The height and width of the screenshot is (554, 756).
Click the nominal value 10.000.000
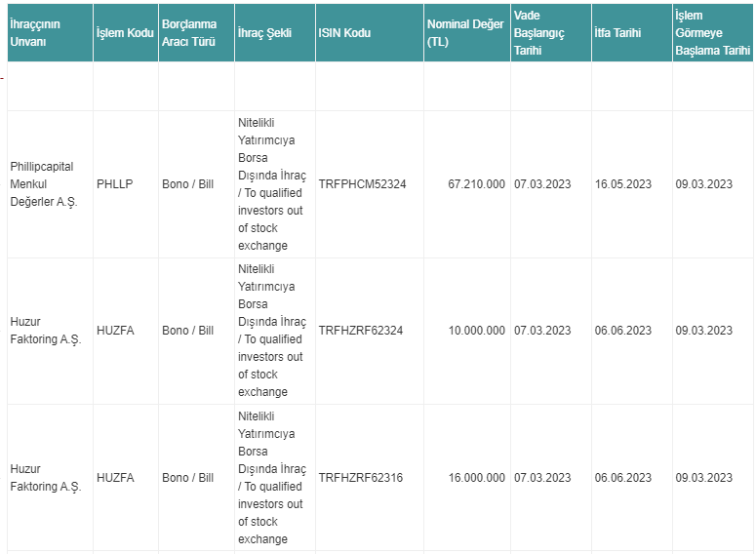click(476, 331)
